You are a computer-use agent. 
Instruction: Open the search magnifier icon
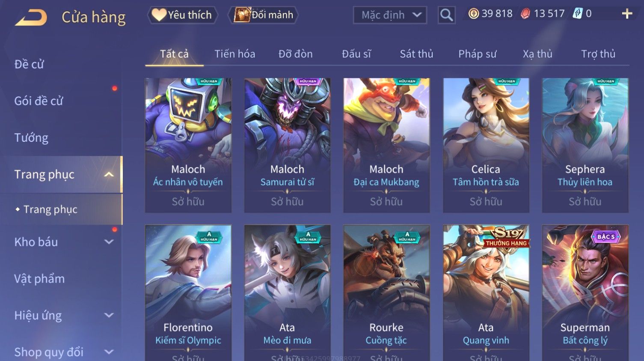(x=446, y=15)
